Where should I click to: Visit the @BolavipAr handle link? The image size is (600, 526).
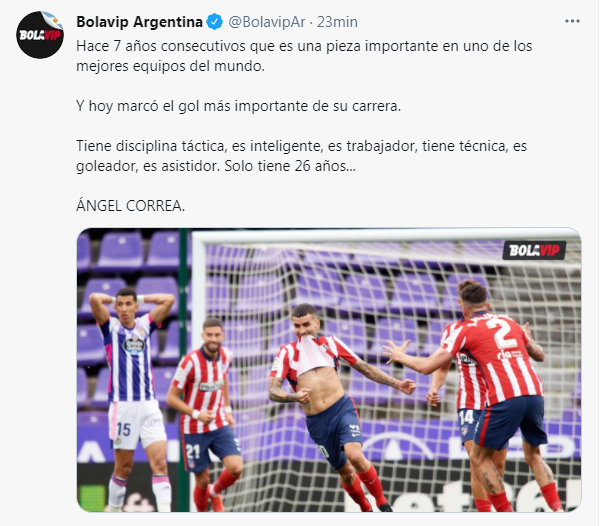pyautogui.click(x=267, y=22)
